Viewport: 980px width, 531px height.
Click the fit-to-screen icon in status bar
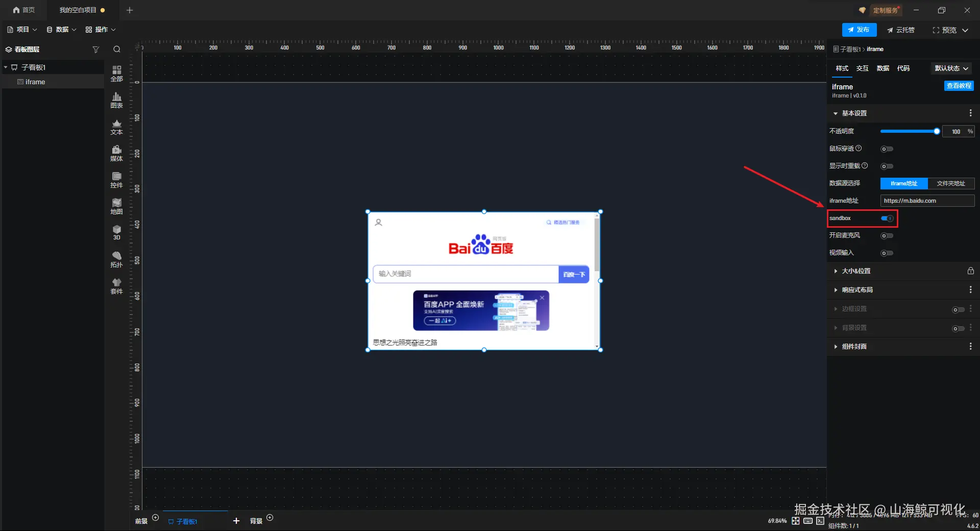click(796, 521)
